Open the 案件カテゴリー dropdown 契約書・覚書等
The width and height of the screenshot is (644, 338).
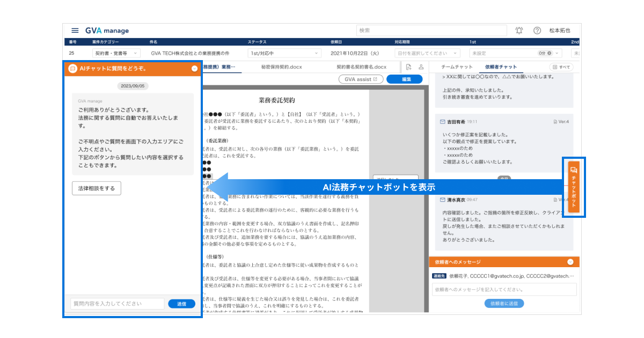click(x=116, y=53)
